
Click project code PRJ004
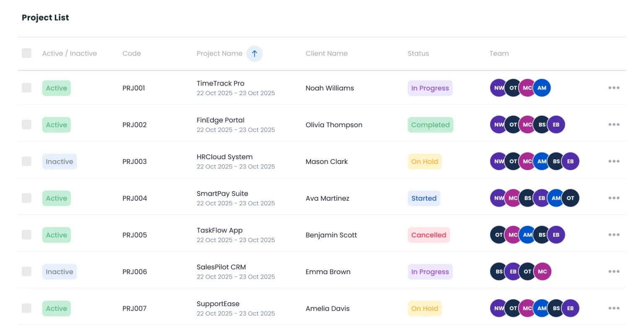click(135, 198)
